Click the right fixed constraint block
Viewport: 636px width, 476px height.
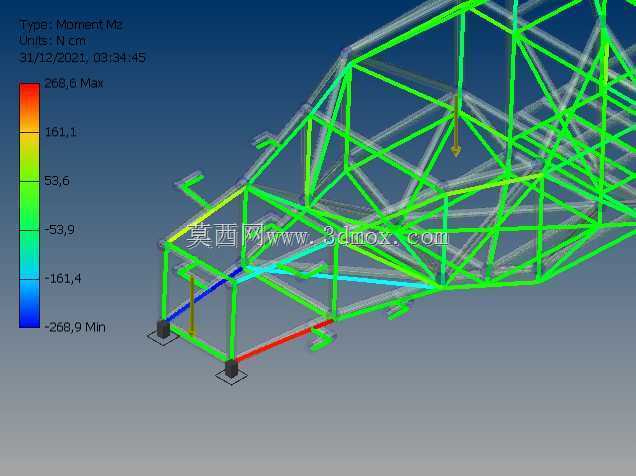click(x=231, y=369)
